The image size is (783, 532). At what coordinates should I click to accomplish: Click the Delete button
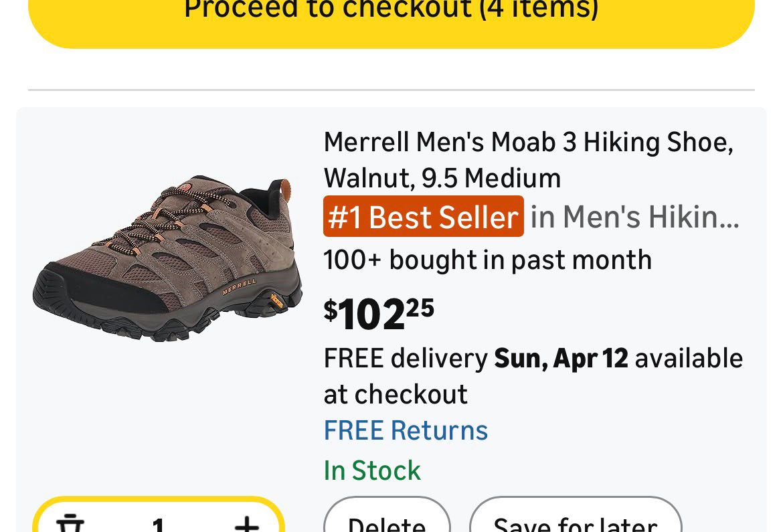[x=387, y=522]
